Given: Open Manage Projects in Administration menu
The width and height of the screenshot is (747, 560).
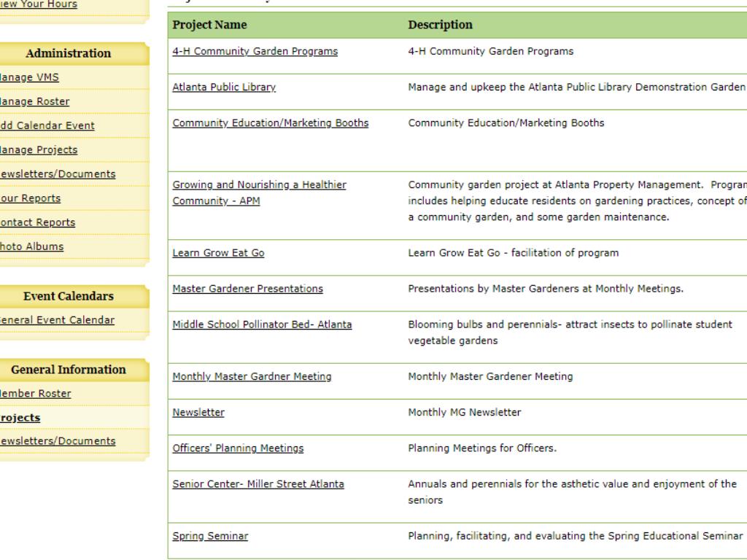Looking at the screenshot, I should (39, 149).
